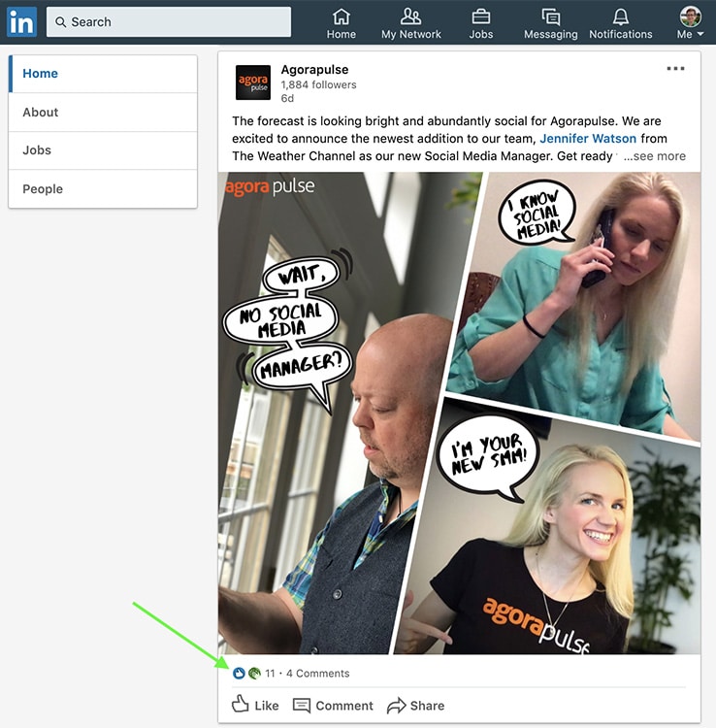The height and width of the screenshot is (728, 716).
Task: View the post's 4 Comments
Action: pos(317,674)
